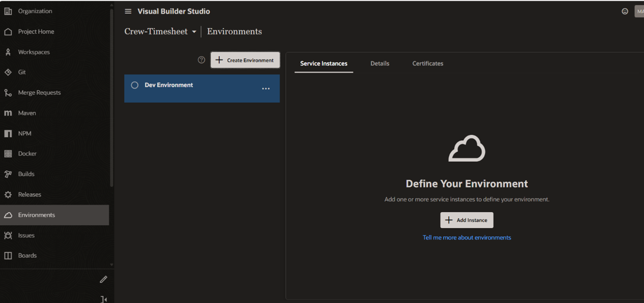Select the Dev Environment radio button
The width and height of the screenshot is (644, 303).
pyautogui.click(x=134, y=85)
